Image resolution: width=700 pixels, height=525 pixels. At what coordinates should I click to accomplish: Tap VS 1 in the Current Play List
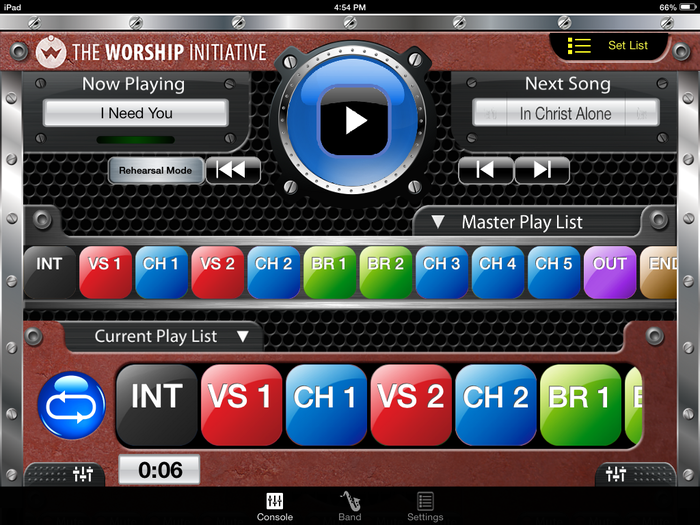(x=242, y=405)
